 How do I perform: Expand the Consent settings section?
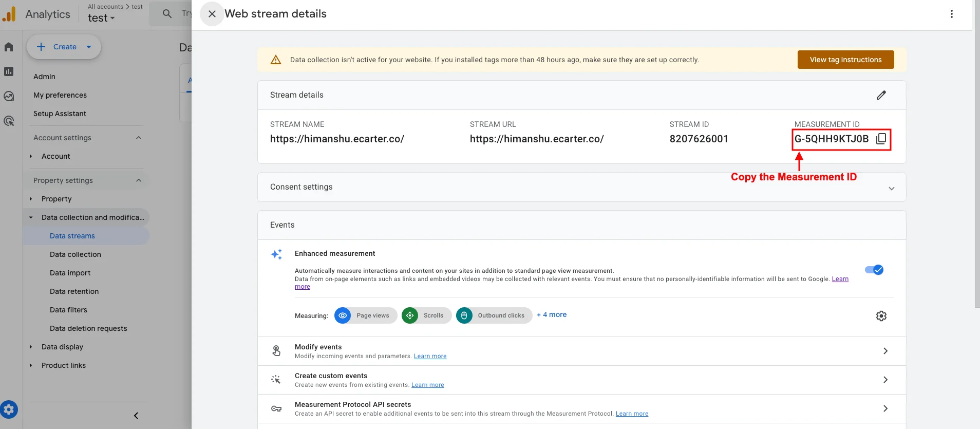coord(891,188)
